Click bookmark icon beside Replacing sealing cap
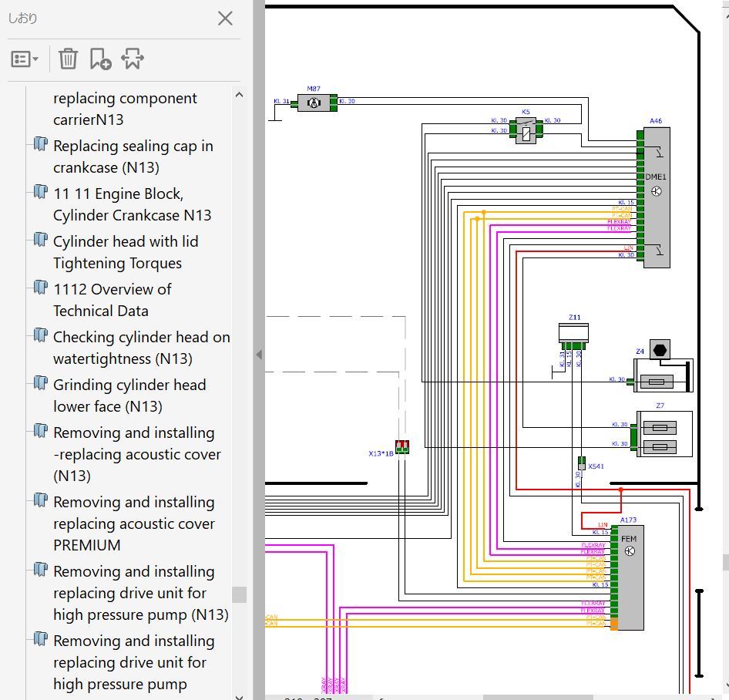Viewport: 729px width, 700px height. pyautogui.click(x=40, y=144)
